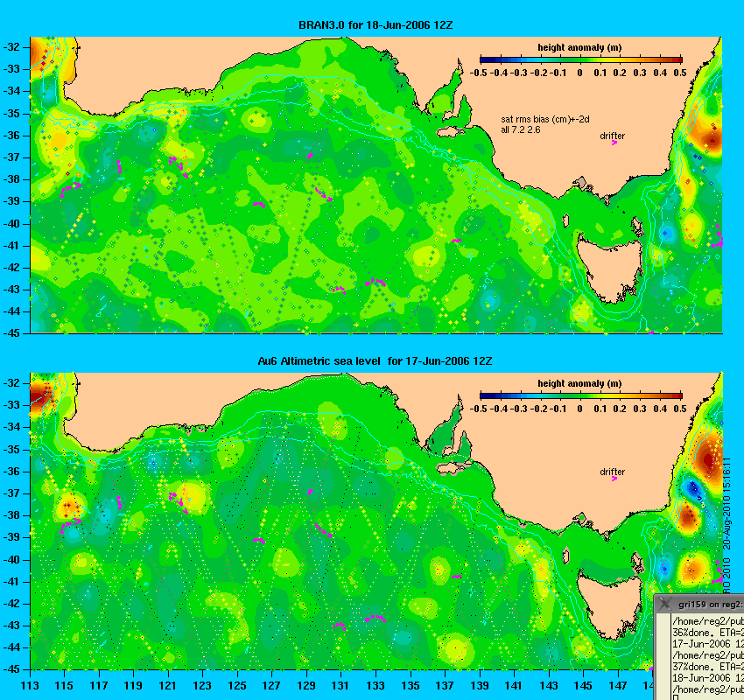The width and height of the screenshot is (744, 700).
Task: Focus the 'gri159 on reg2:' terminal title bar
Action: click(x=699, y=604)
